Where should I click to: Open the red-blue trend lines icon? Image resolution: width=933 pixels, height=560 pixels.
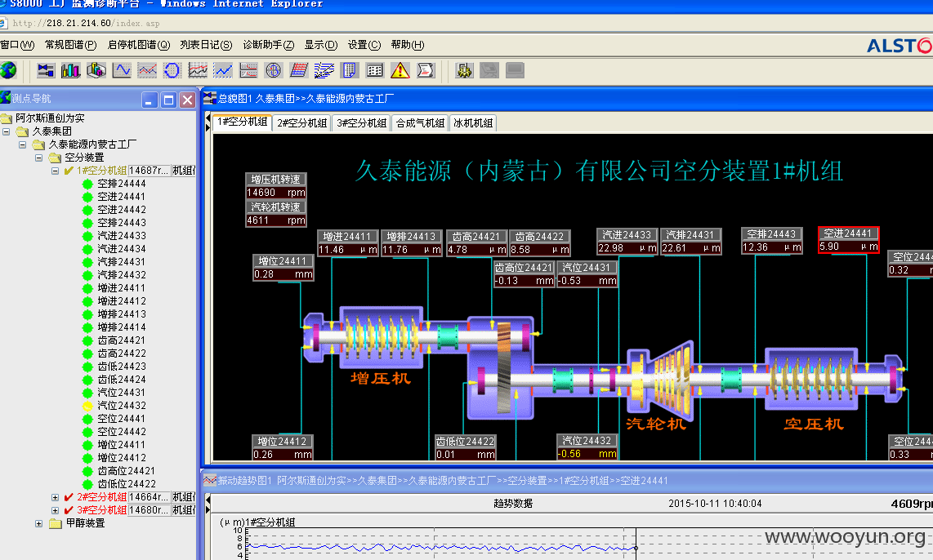pos(147,71)
